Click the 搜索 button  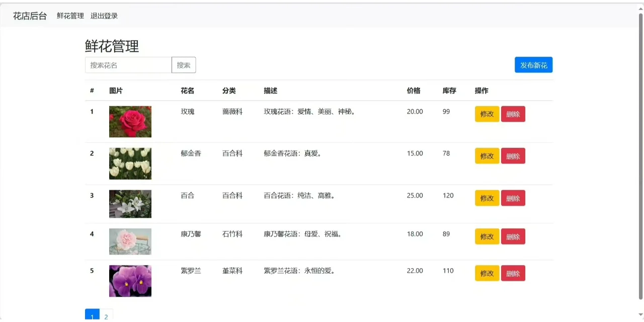tap(184, 64)
